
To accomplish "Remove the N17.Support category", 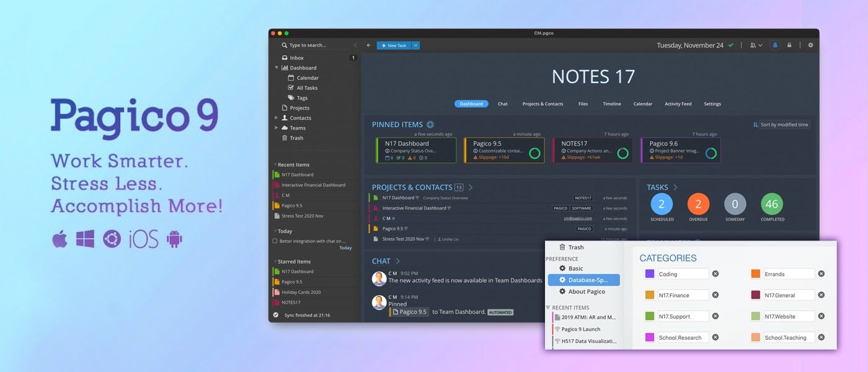I will pos(715,316).
